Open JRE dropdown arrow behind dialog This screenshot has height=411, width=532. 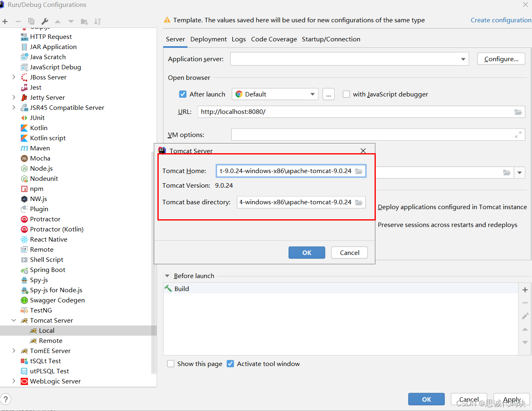(x=520, y=173)
